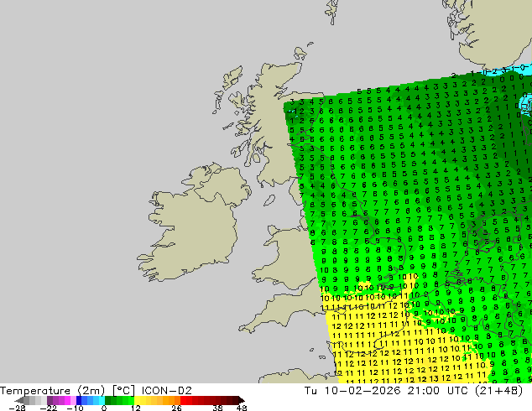Click the dark purple legend swatch at -22

50,400
